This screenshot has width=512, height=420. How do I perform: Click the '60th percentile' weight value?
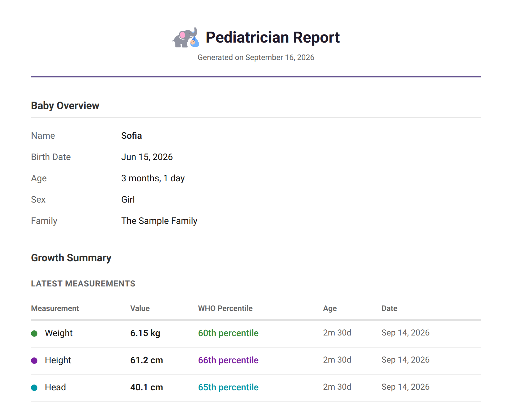(228, 333)
